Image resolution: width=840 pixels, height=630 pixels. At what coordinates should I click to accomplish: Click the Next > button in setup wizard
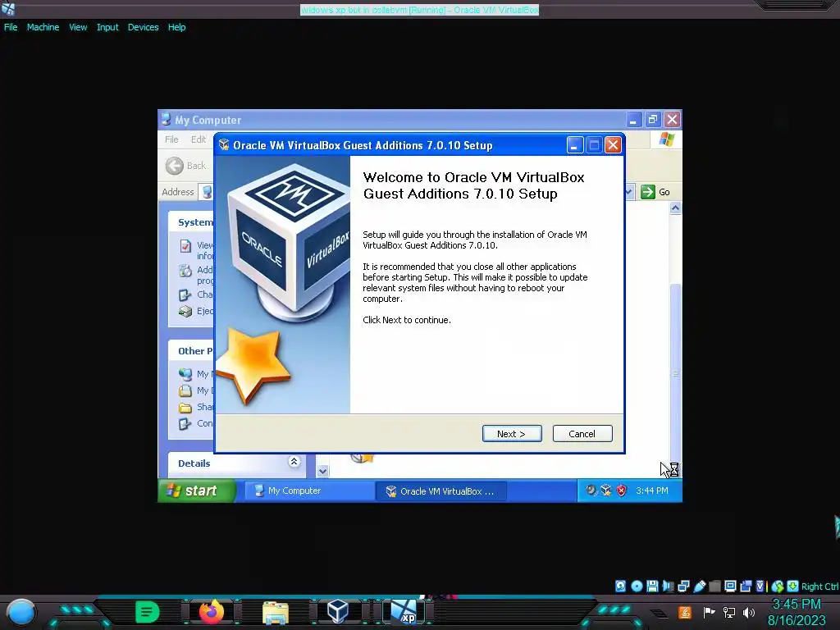pos(512,433)
